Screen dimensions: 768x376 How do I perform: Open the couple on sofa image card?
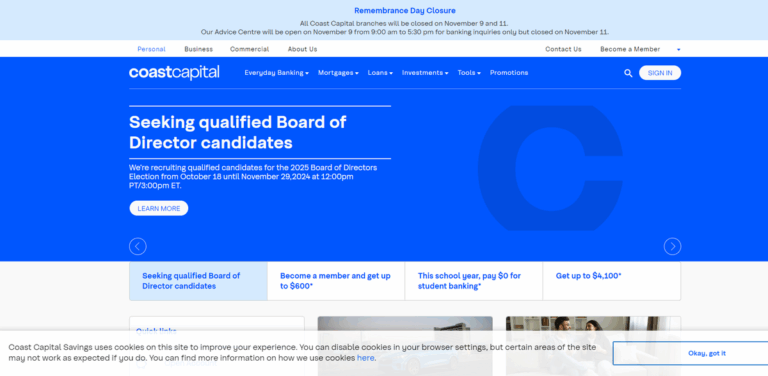pyautogui.click(x=593, y=346)
